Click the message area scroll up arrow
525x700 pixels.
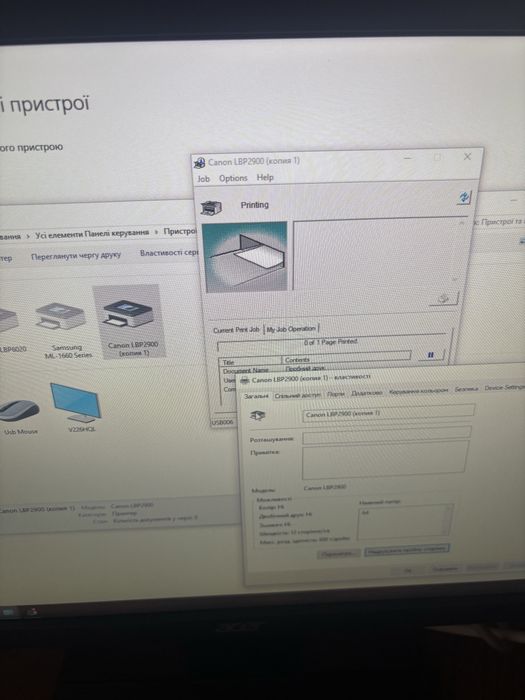tap(461, 223)
